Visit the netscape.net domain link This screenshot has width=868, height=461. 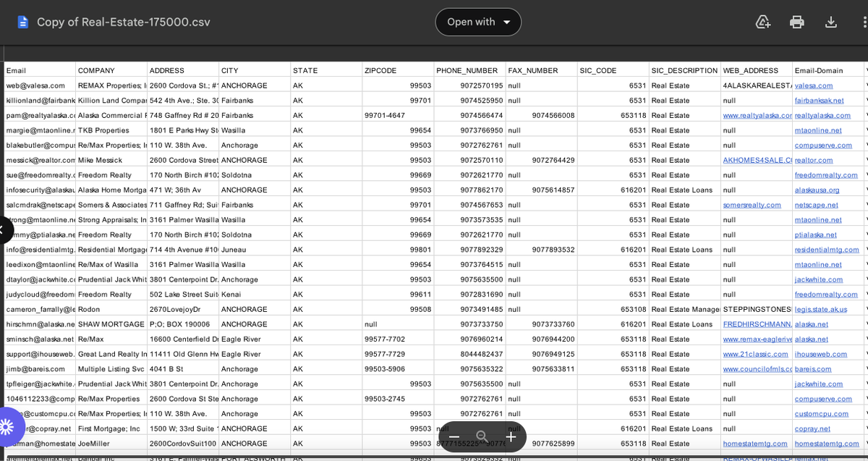tap(816, 205)
